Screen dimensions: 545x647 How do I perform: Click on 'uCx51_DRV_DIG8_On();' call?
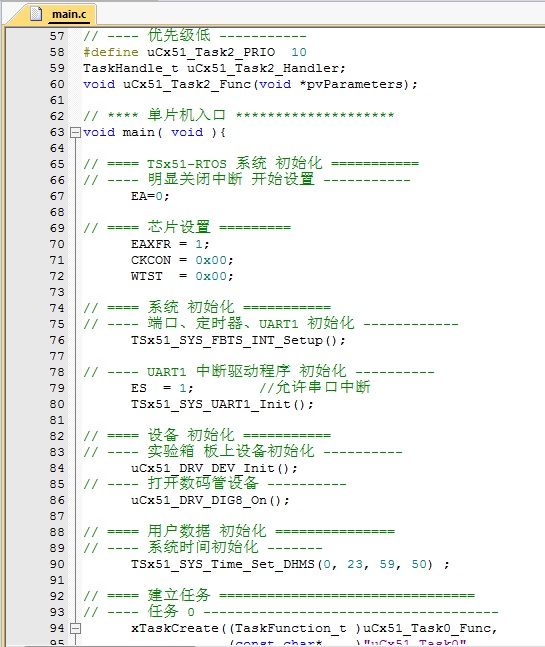tap(210, 501)
